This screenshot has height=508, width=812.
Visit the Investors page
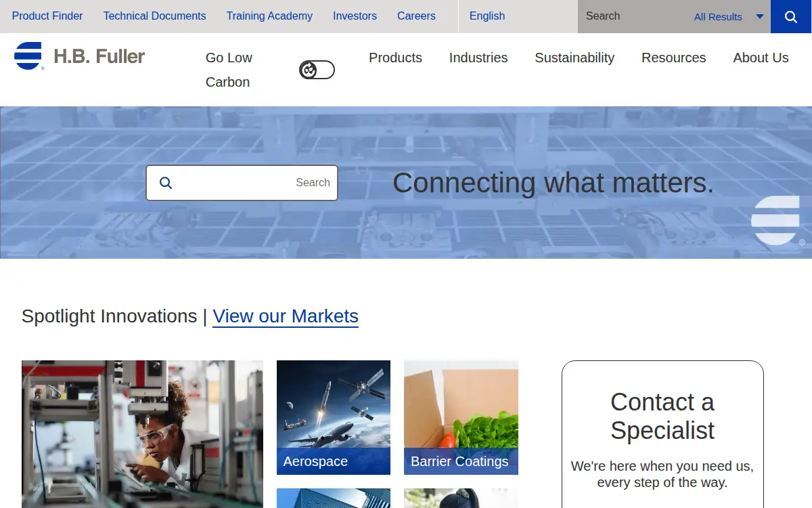[355, 16]
